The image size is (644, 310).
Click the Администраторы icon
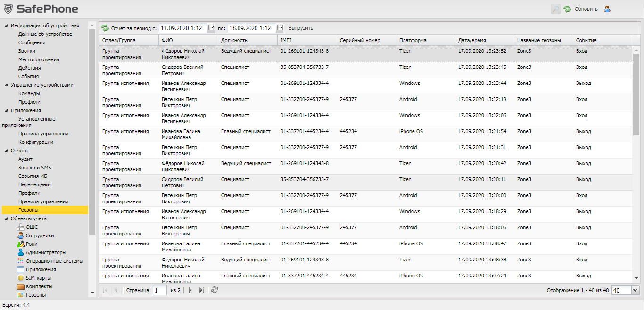pyautogui.click(x=20, y=252)
